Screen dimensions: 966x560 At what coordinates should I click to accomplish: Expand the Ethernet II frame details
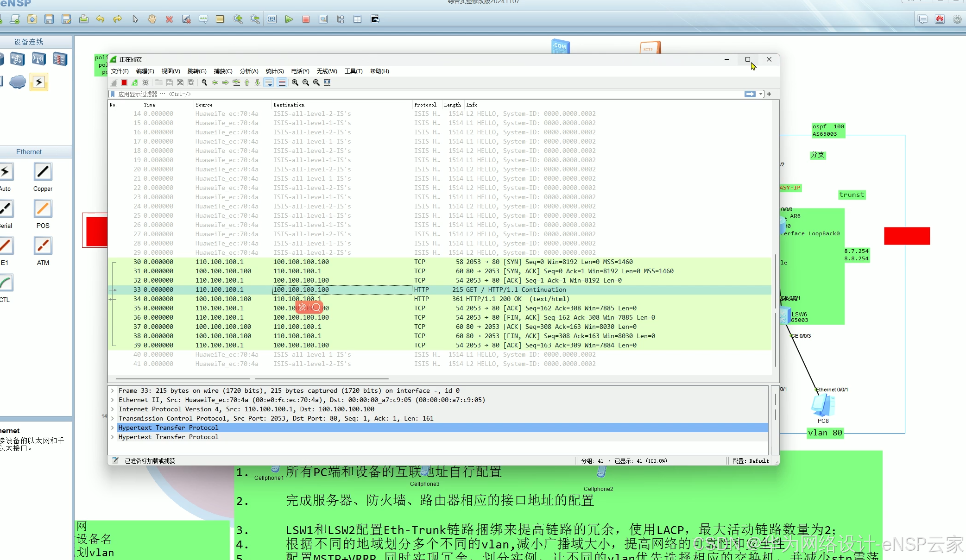click(x=114, y=400)
